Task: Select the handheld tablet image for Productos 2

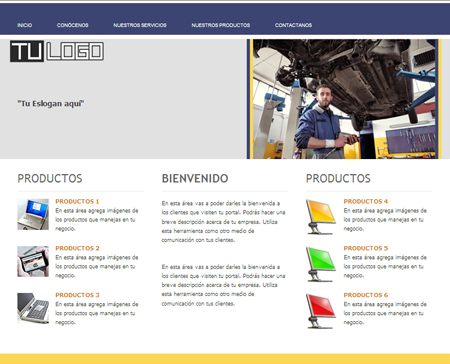Action: pos(33,261)
